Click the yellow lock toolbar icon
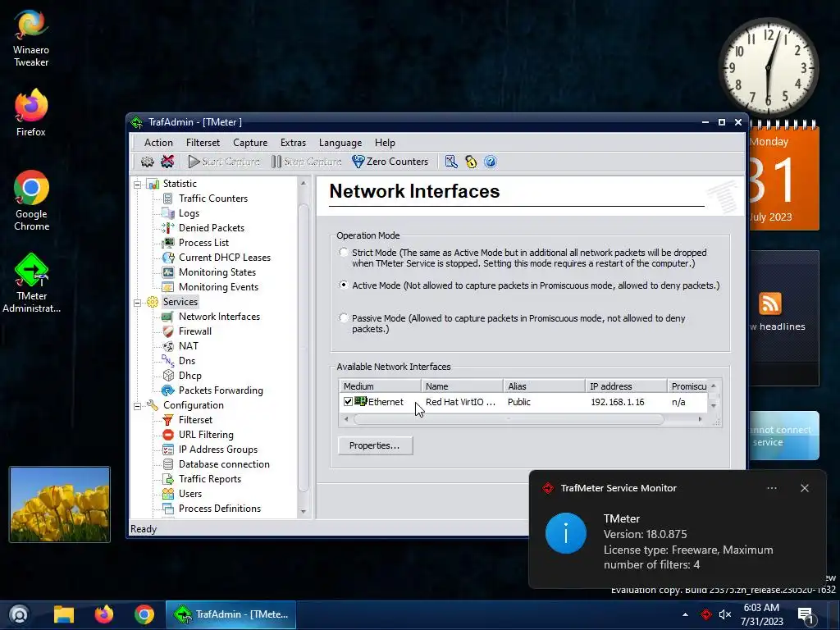The width and height of the screenshot is (840, 630). coord(471,162)
